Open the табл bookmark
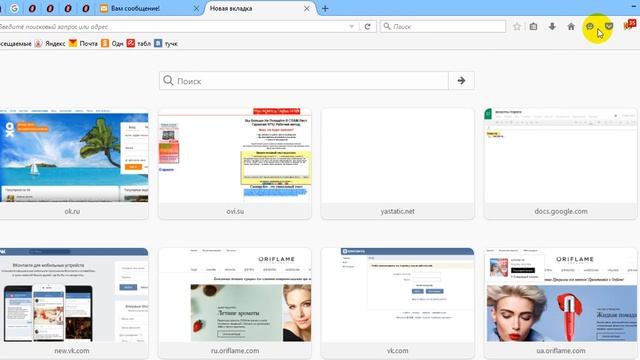 click(139, 43)
